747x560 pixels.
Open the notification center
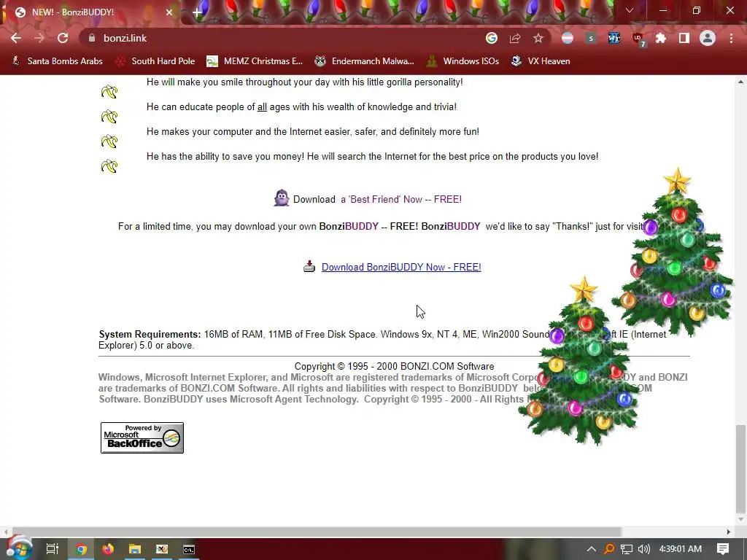tap(723, 549)
